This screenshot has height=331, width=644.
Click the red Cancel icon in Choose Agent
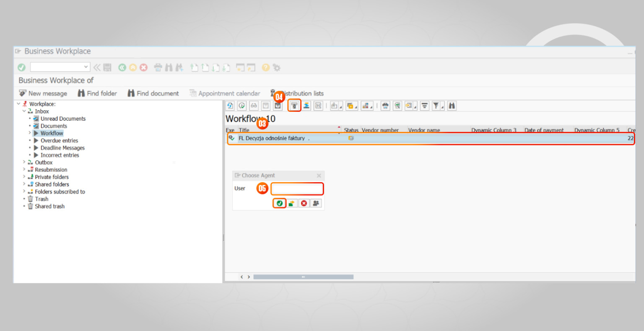tap(304, 203)
